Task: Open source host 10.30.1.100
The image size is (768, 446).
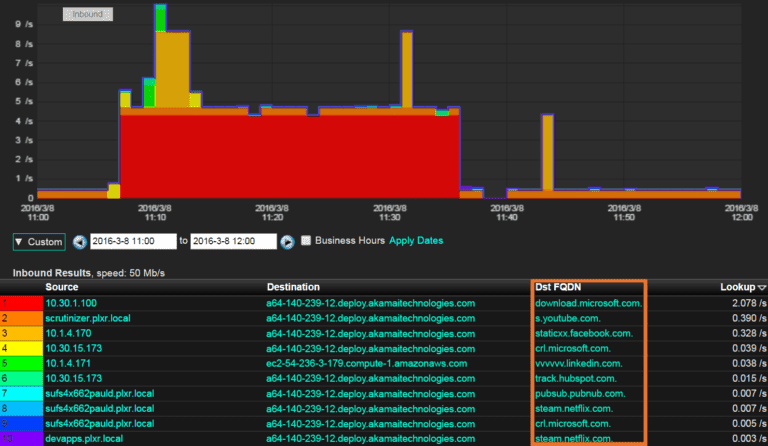Action: (x=71, y=302)
